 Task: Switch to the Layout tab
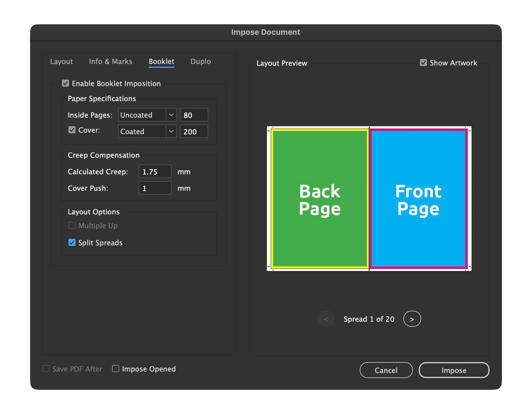[x=61, y=62]
